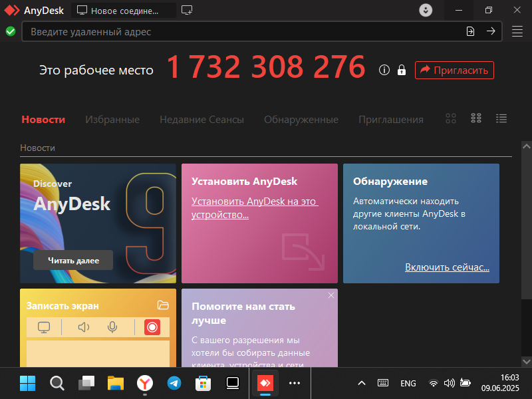Viewport: 532px width, 399px height.
Task: Open the volume tray icon
Action: [x=450, y=384]
